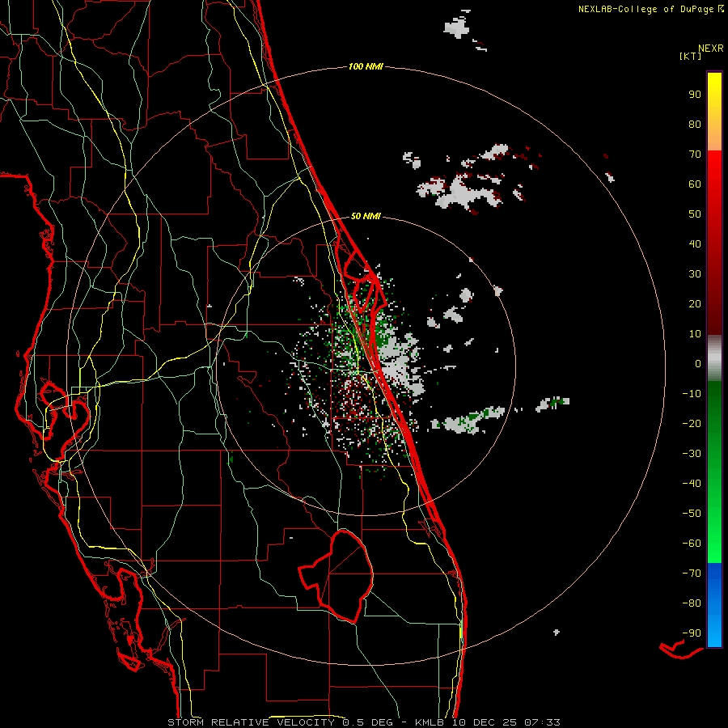Click the -20 value on the velocity scale
Screen dimensions: 728x728
(692, 424)
